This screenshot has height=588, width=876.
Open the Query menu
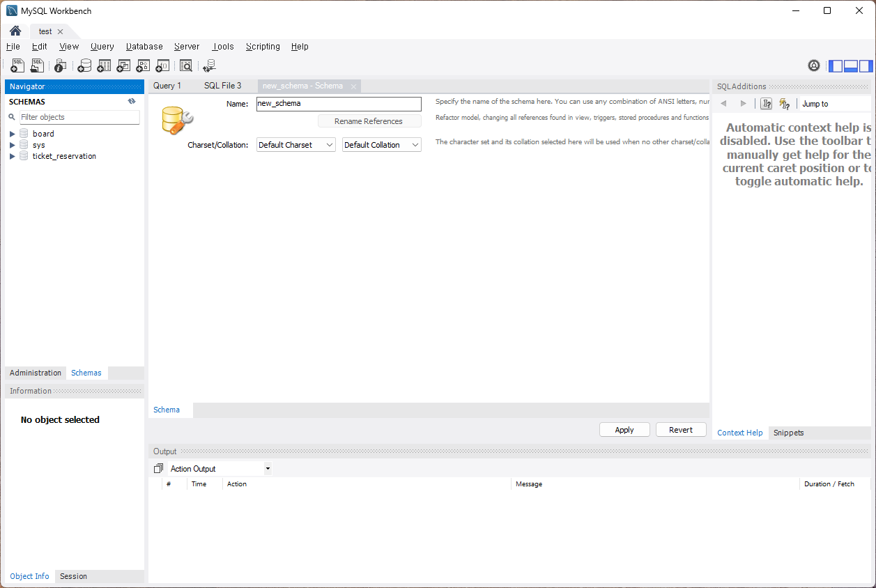point(102,47)
